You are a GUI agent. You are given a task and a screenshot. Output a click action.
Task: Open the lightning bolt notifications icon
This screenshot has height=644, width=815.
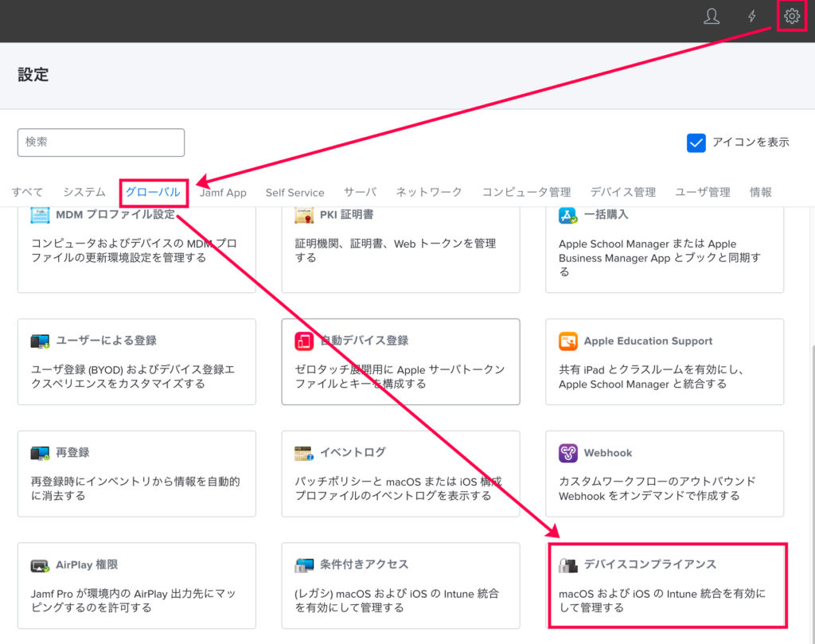pyautogui.click(x=751, y=16)
